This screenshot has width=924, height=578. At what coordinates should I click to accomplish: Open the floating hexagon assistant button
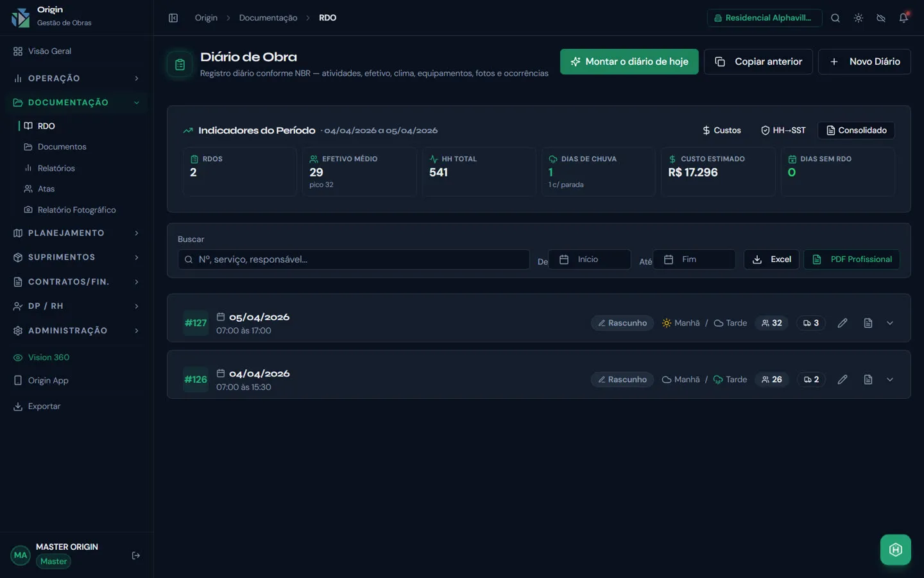click(896, 550)
